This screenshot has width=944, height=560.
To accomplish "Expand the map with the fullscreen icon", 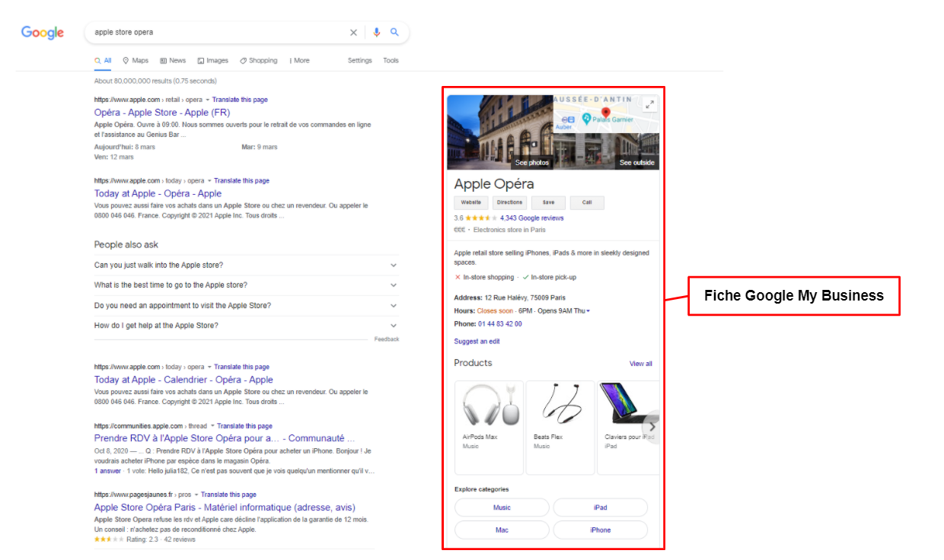I will click(x=649, y=105).
